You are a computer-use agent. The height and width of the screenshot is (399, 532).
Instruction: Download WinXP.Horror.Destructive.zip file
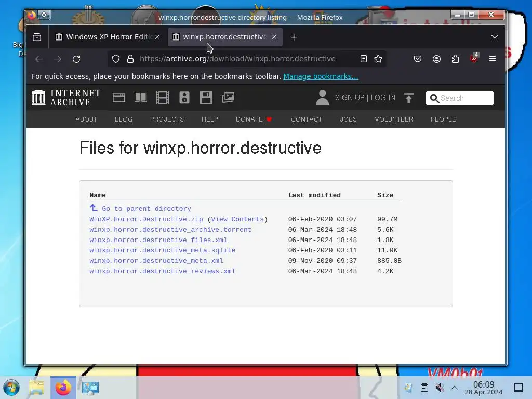click(x=146, y=219)
